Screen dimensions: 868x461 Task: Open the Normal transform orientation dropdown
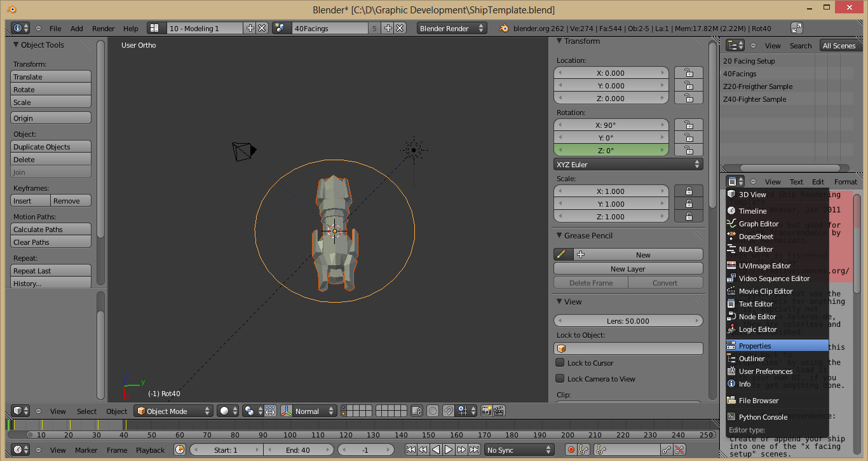(x=308, y=411)
